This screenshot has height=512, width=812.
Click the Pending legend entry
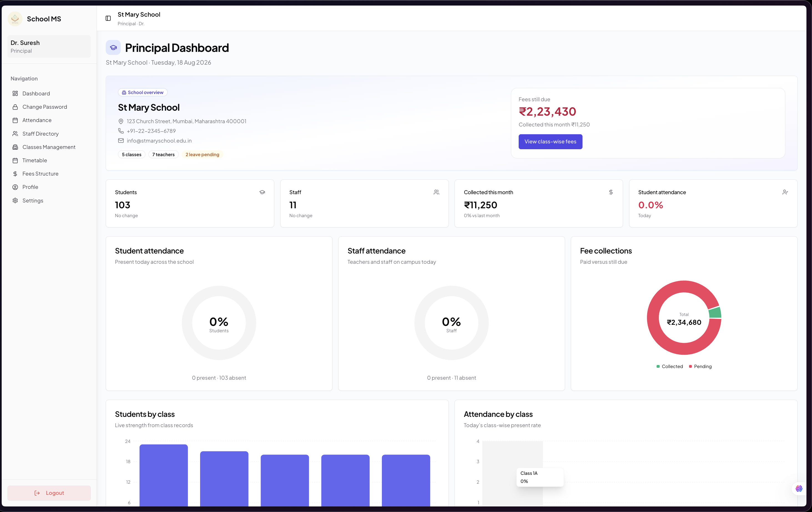700,366
